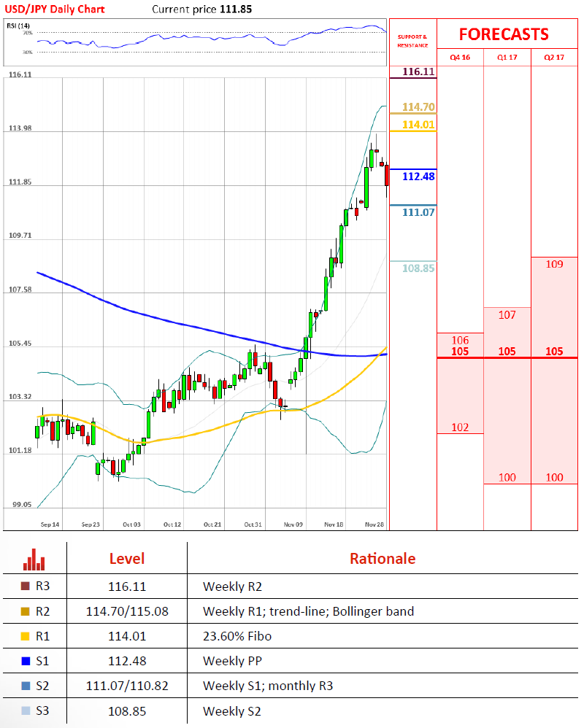Screen dimensions: 584x728
Task: Click the R1 yellow color swatch
Action: [26, 636]
